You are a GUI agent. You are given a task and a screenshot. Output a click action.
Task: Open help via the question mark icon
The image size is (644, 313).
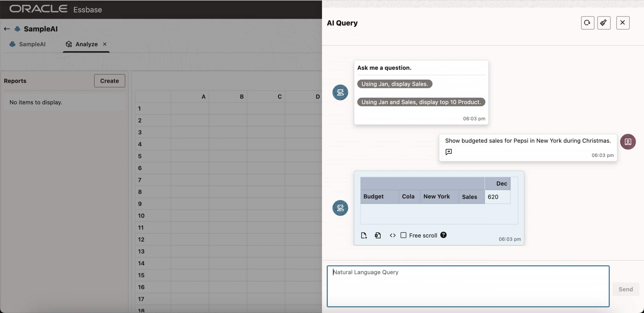(x=443, y=235)
